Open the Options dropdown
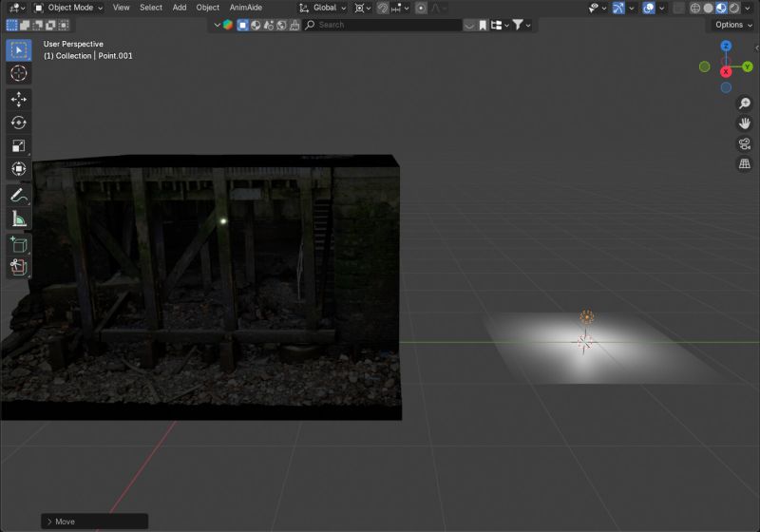This screenshot has height=532, width=760. [732, 25]
